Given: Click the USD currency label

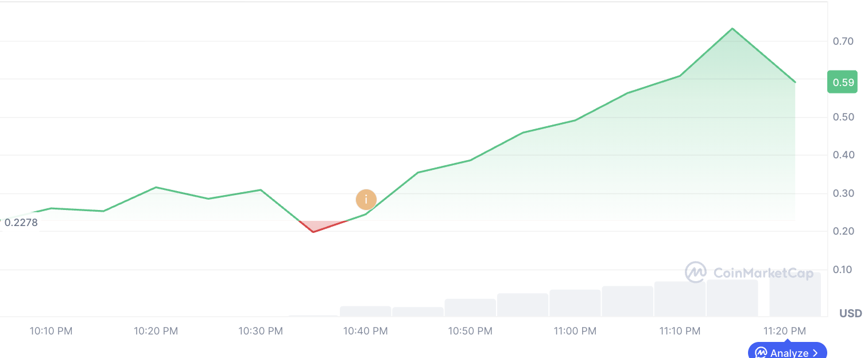Looking at the screenshot, I should (x=850, y=313).
